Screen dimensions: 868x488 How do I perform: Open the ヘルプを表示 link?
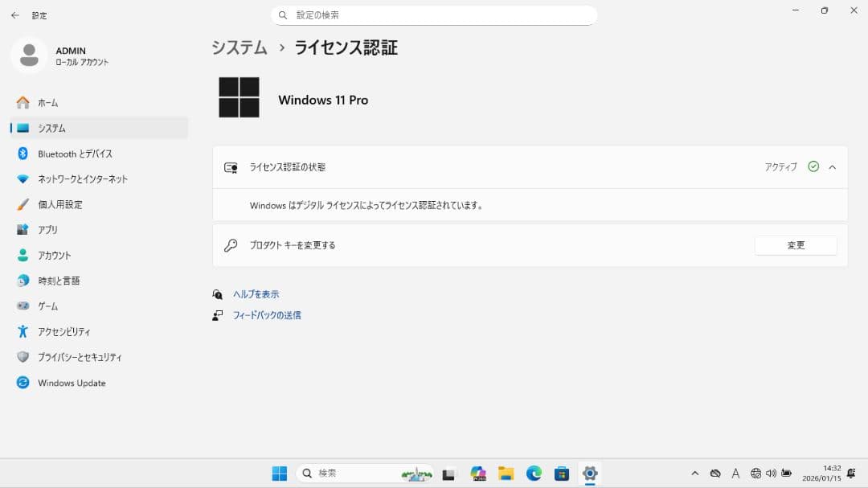[x=256, y=294]
